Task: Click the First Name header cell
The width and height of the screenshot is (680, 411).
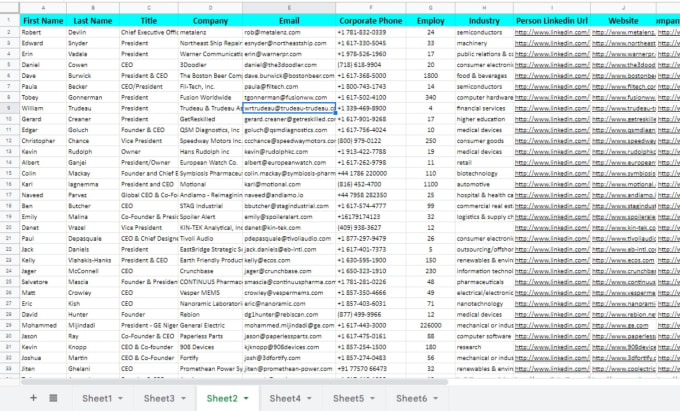Action: pyautogui.click(x=43, y=20)
